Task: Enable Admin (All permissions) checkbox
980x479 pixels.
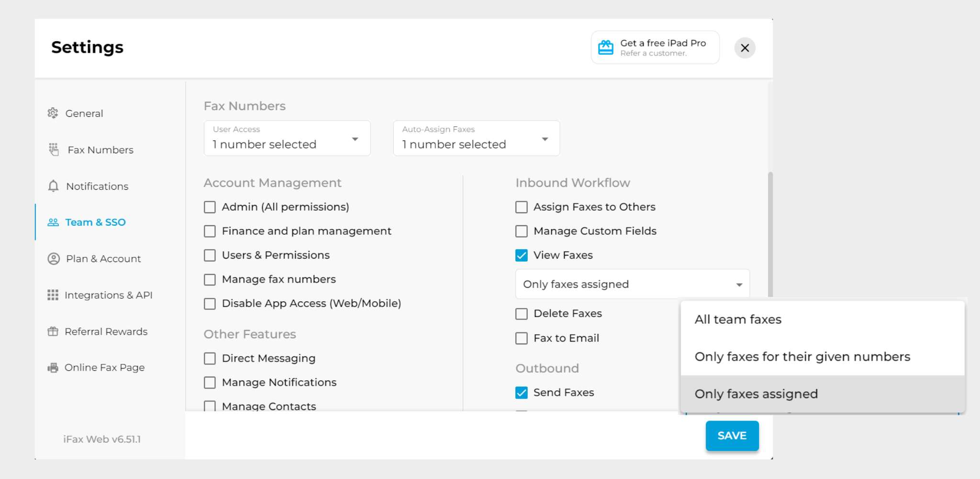Action: (210, 207)
